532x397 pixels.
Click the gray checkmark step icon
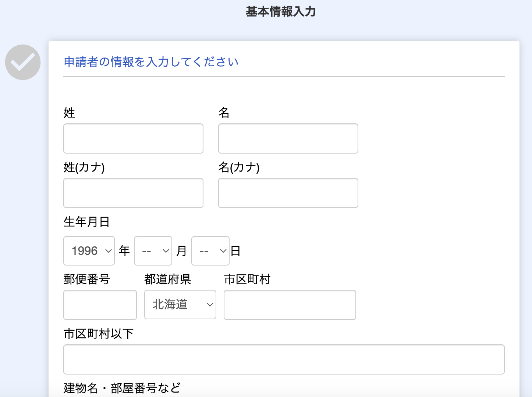pyautogui.click(x=23, y=62)
